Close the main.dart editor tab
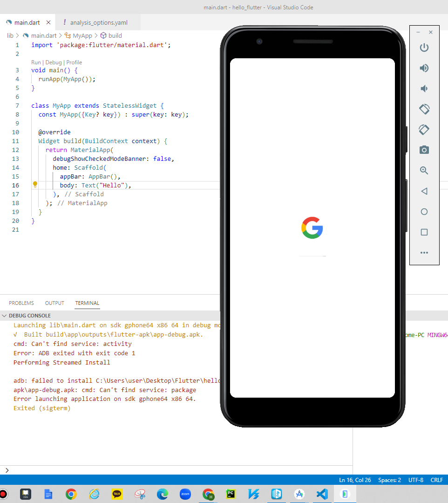 point(48,22)
